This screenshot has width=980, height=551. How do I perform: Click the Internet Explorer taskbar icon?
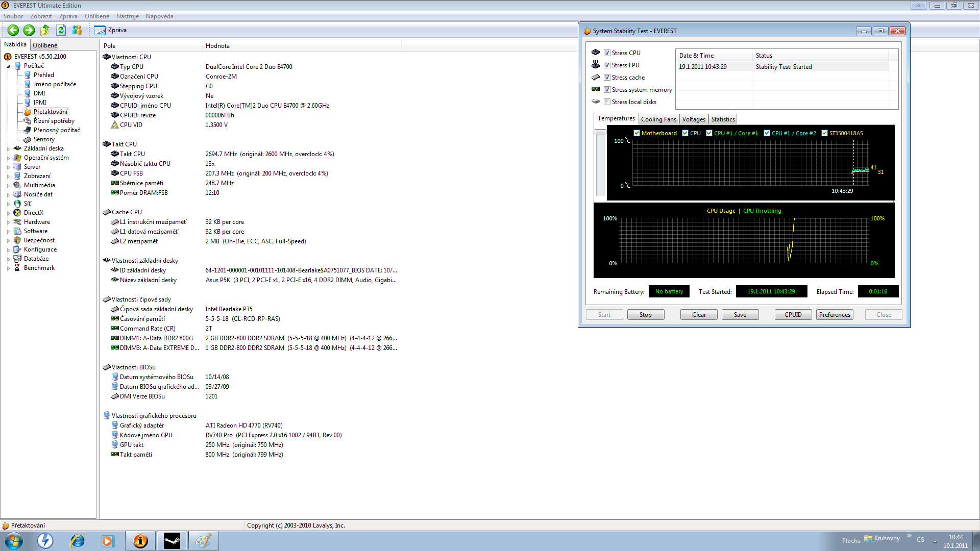(77, 541)
